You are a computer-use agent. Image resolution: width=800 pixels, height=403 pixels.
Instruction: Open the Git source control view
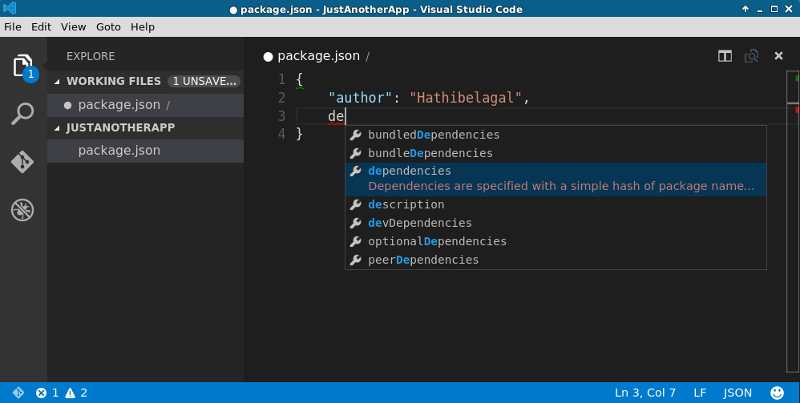tap(22, 162)
